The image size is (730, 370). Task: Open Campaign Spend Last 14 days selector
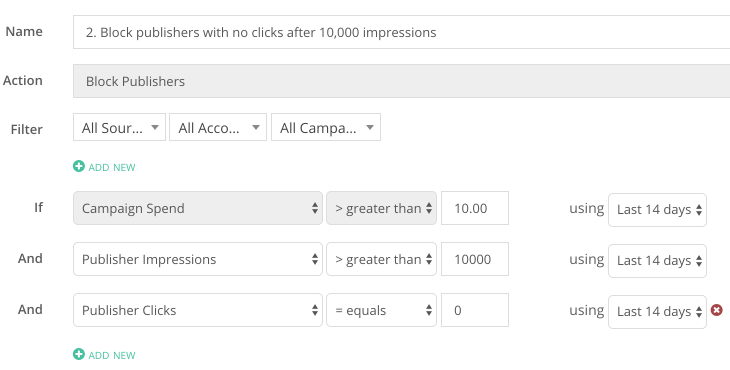pyautogui.click(x=657, y=210)
